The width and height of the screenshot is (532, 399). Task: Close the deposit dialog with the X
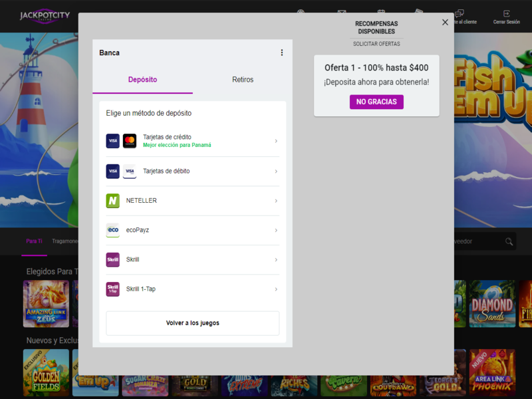coord(445,22)
